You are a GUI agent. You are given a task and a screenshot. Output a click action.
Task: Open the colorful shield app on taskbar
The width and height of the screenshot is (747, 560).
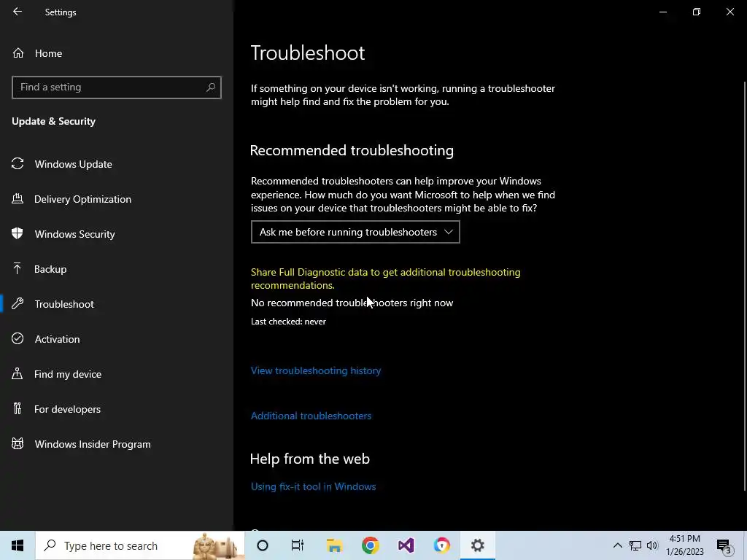(x=441, y=545)
